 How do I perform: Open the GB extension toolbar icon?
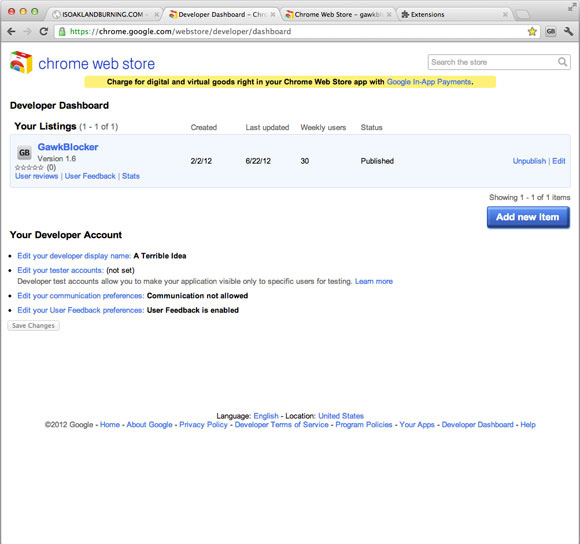[551, 32]
